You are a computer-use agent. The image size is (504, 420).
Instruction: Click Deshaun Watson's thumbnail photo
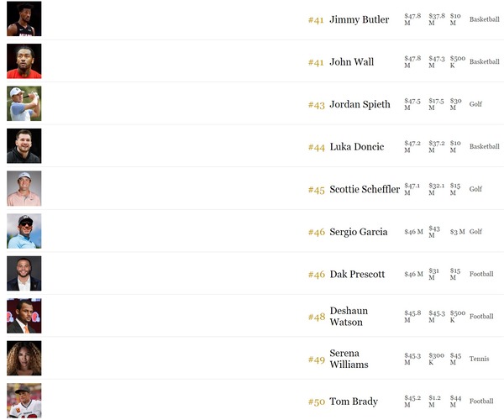[x=24, y=316]
